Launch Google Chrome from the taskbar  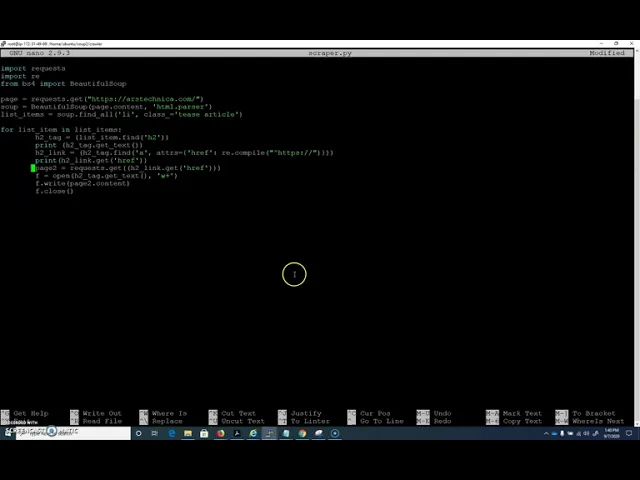point(302,433)
